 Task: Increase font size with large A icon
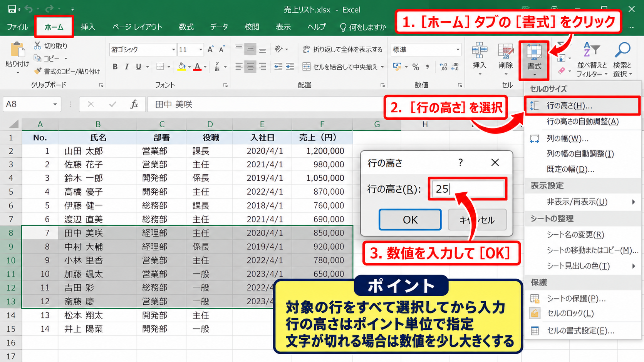click(210, 49)
